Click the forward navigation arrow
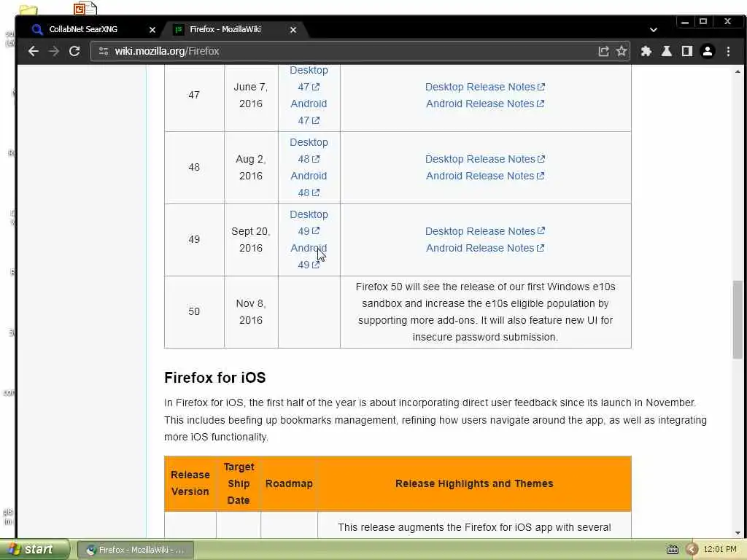Screen dimensions: 747x560 click(54, 51)
